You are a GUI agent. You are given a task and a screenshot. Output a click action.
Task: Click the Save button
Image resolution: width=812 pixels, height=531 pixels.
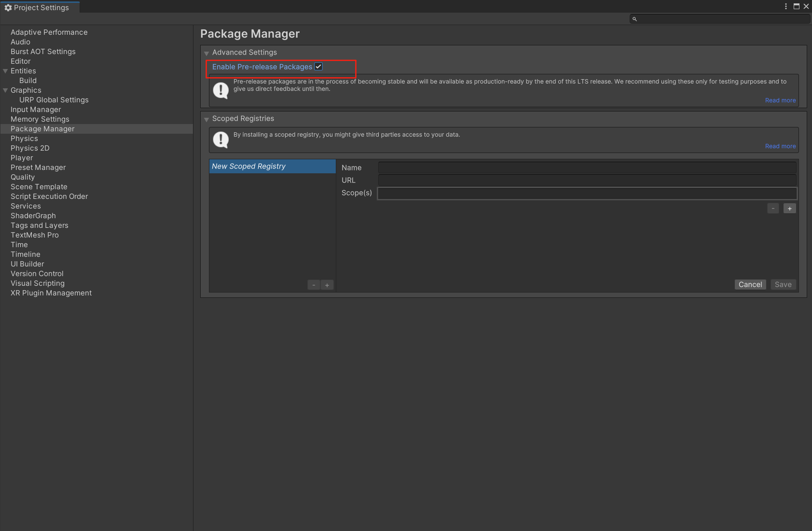pos(783,284)
